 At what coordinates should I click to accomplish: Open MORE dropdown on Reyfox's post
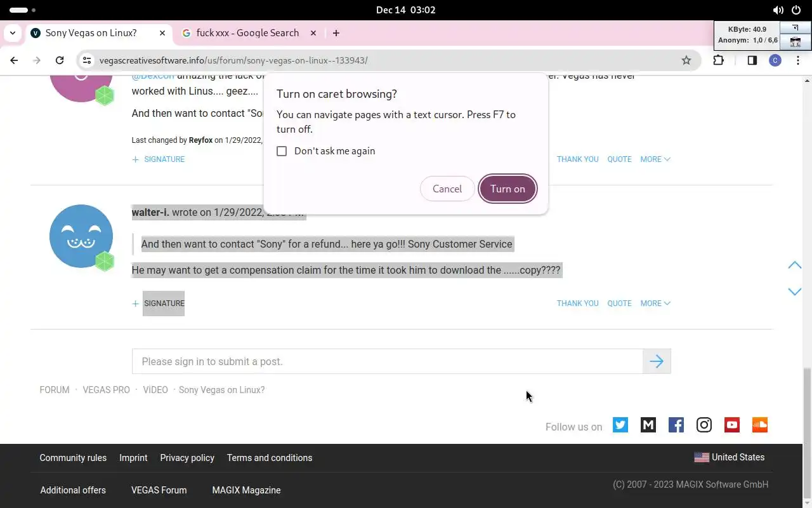tap(655, 159)
